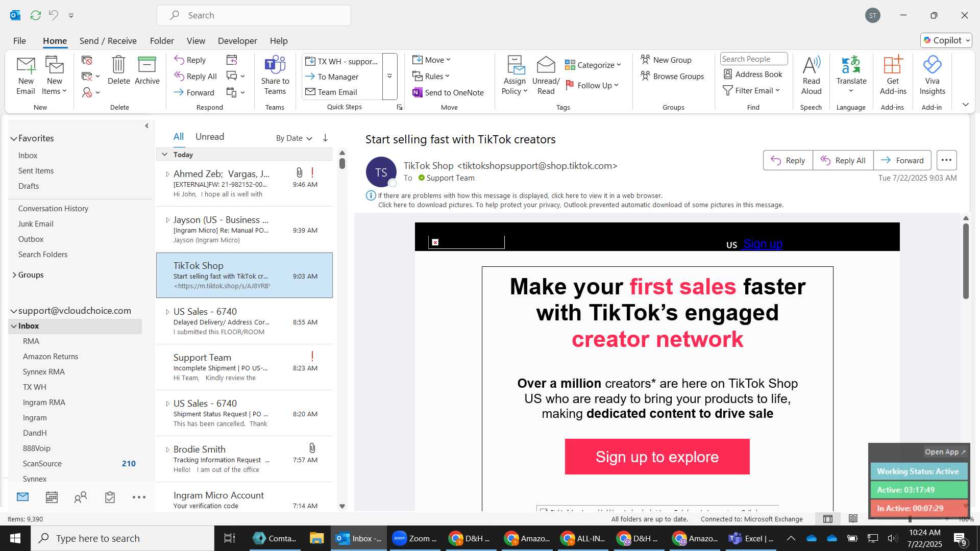The height and width of the screenshot is (551, 980).
Task: Click the more actions ellipsis in the reading pane
Action: tap(946, 160)
